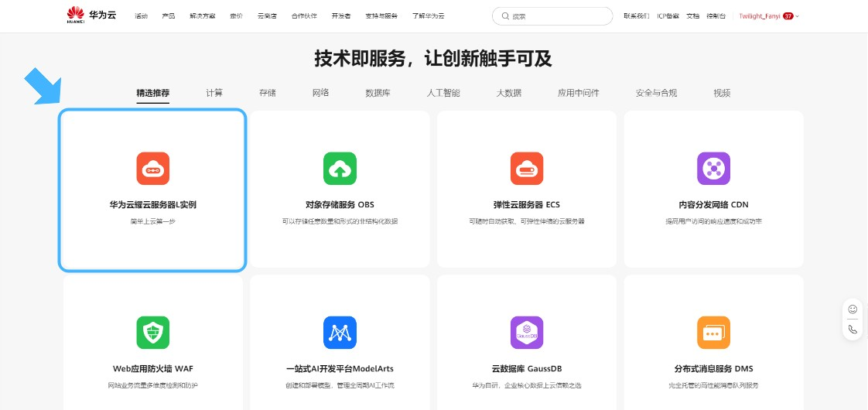Click the CDN card description text

tap(713, 221)
